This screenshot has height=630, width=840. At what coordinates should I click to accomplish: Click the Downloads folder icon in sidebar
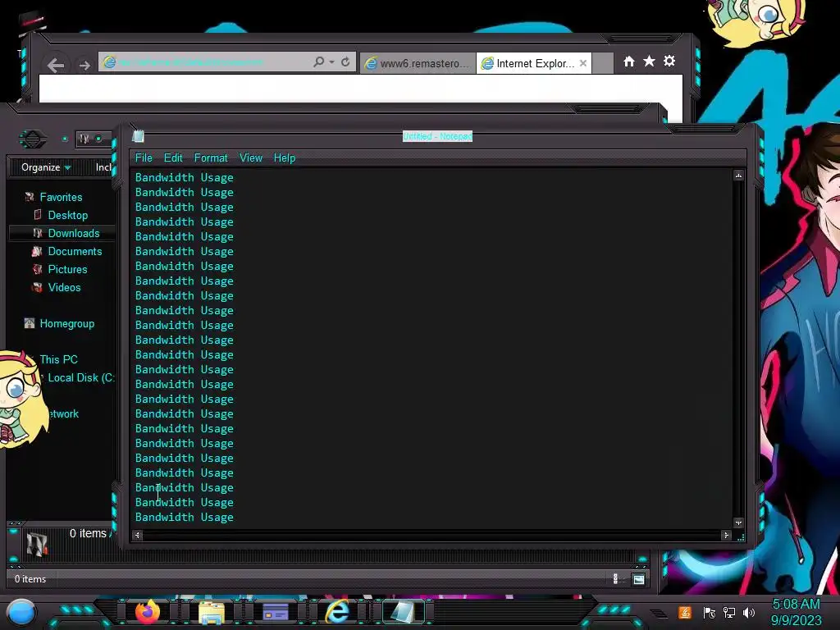[38, 233]
